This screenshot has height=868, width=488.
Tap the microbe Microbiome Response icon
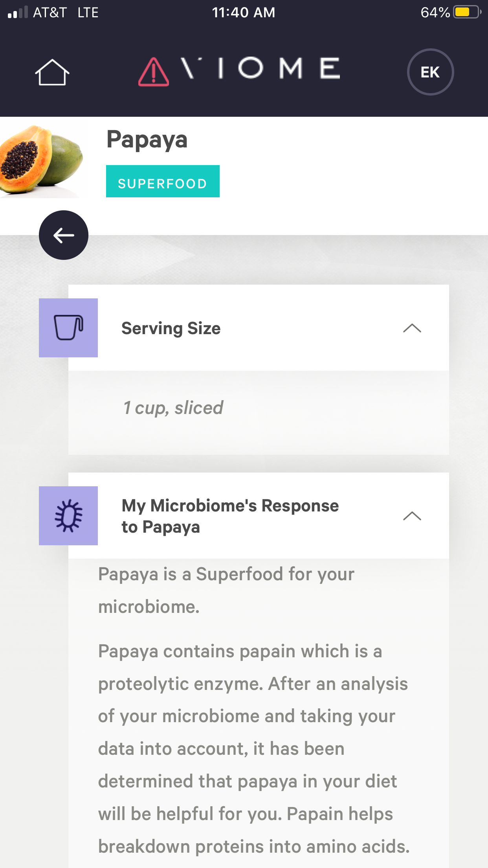(x=68, y=515)
